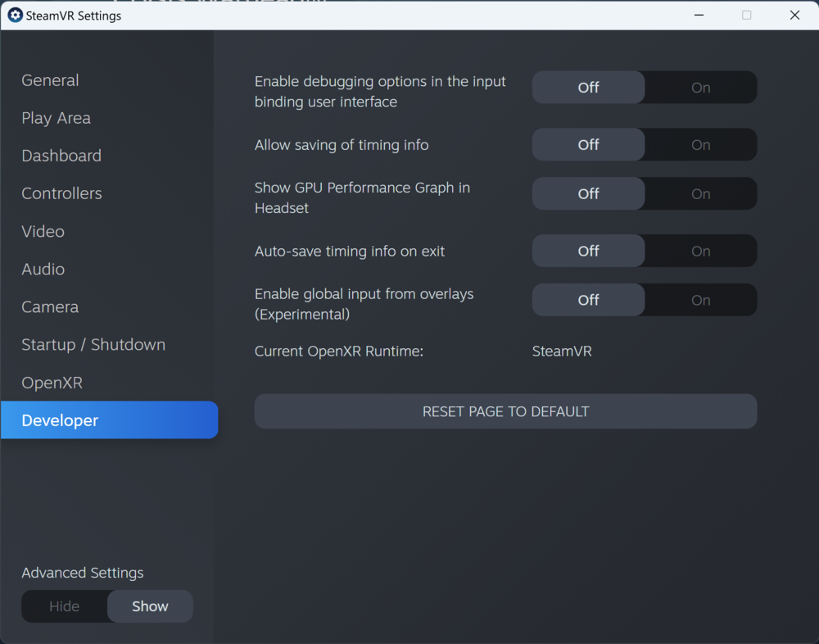Select the Audio settings tab
Image resolution: width=819 pixels, height=644 pixels.
click(43, 270)
